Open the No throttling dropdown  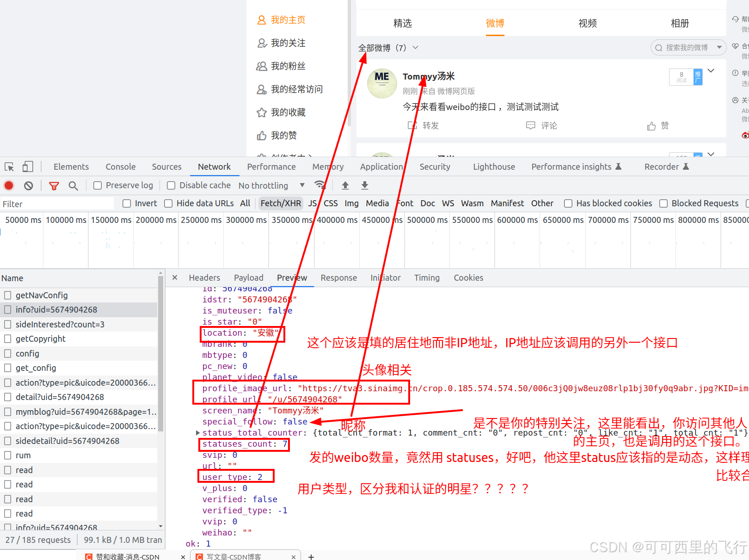(271, 185)
